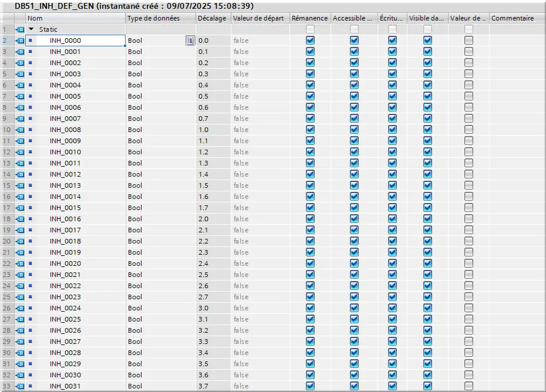Click the tag icon on row 24
This screenshot has width=546, height=392.
[20, 286]
